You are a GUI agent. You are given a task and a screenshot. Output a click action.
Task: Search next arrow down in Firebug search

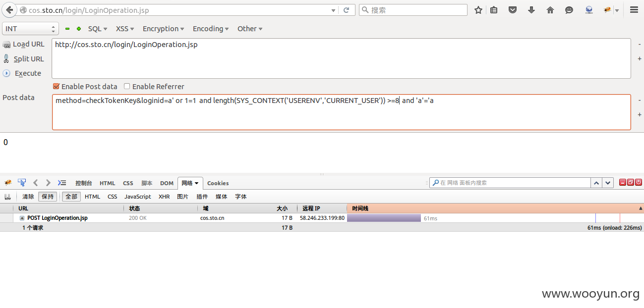pyautogui.click(x=608, y=183)
